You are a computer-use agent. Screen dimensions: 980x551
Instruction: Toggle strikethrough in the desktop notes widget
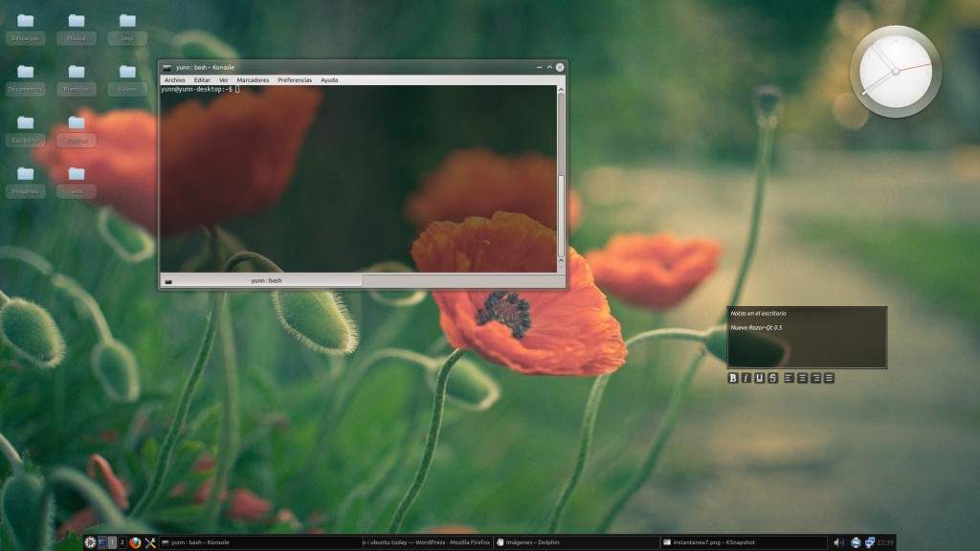click(x=772, y=378)
